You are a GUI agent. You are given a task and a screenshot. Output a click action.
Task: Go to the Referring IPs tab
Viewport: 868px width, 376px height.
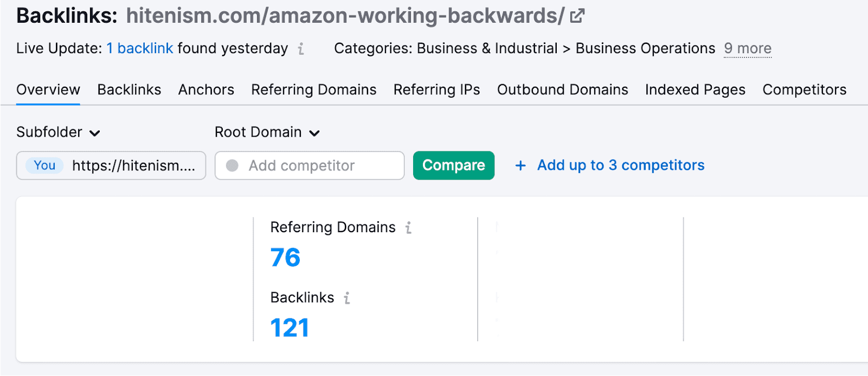coord(436,90)
